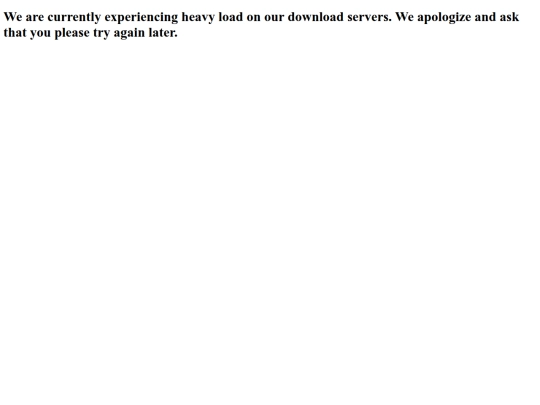Click the word "again" in the second line
The image size is (540, 405).
click(x=129, y=34)
